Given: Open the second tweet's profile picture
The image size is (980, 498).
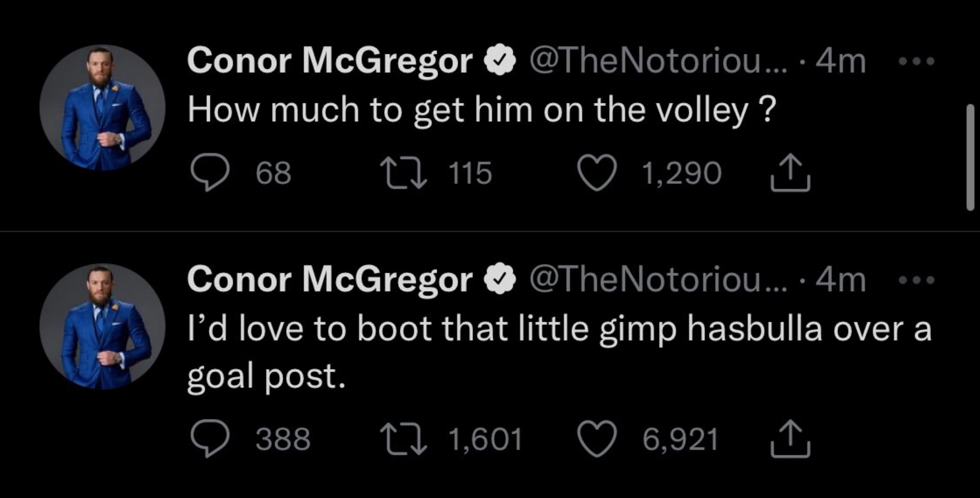Looking at the screenshot, I should point(102,326).
